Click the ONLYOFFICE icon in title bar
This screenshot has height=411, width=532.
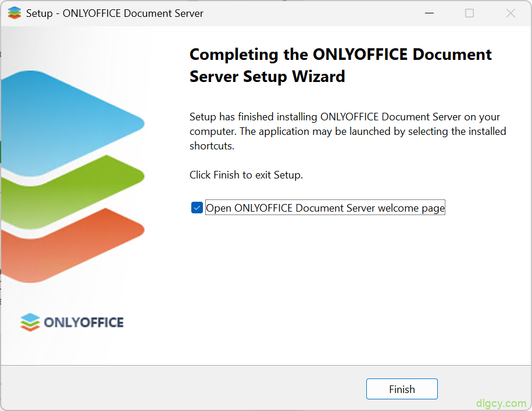[x=15, y=13]
